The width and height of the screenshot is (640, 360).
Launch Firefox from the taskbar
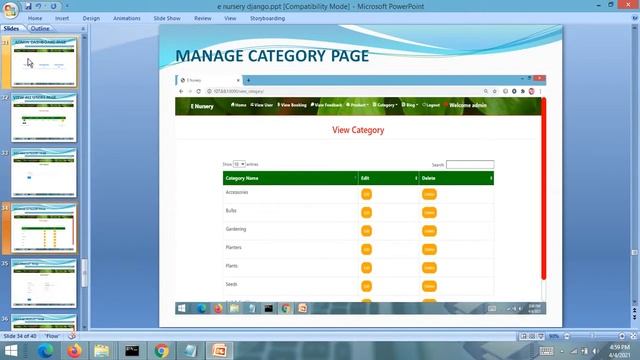click(x=74, y=351)
